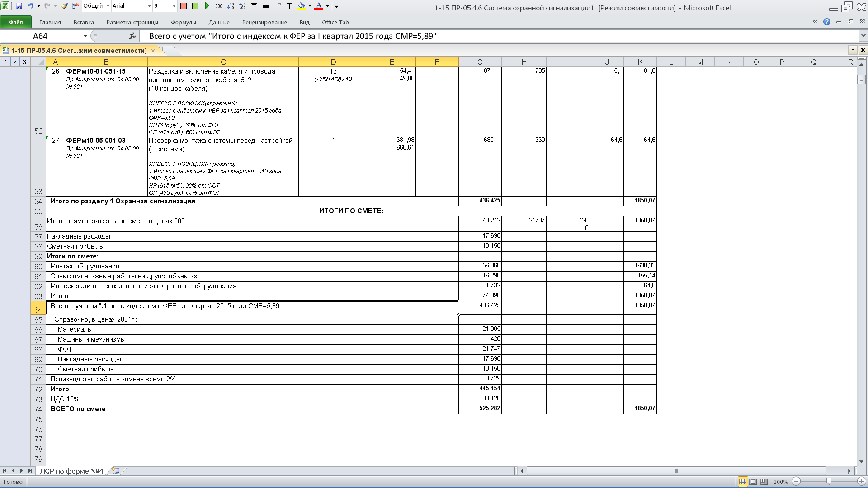Click the Undo arrow icon
The height and width of the screenshot is (488, 868).
coord(30,6)
